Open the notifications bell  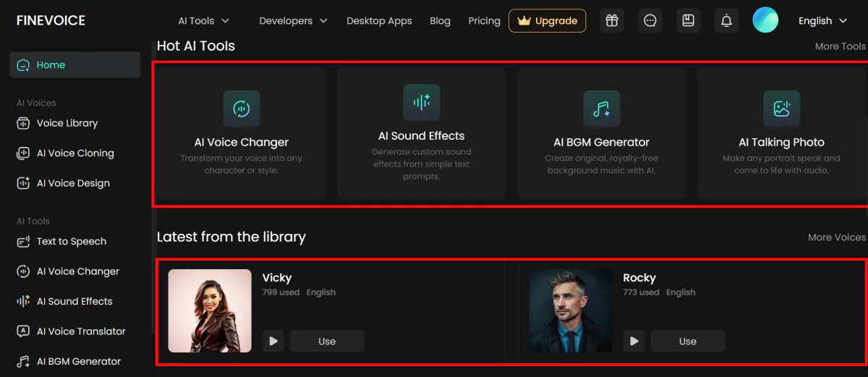(727, 21)
